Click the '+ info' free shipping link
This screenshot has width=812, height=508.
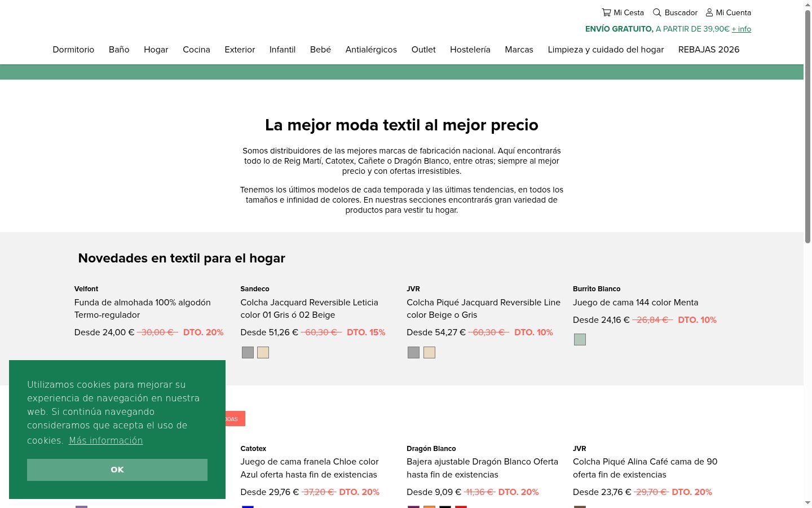[742, 29]
